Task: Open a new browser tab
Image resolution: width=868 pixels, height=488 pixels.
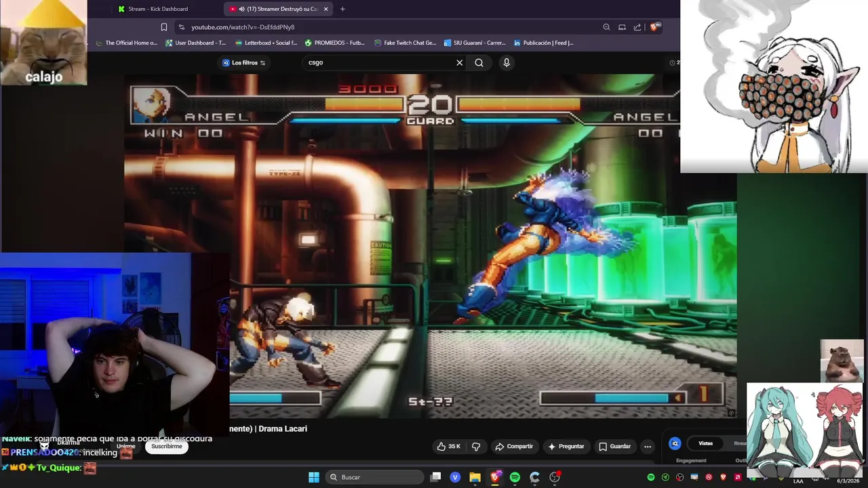Action: (x=342, y=9)
